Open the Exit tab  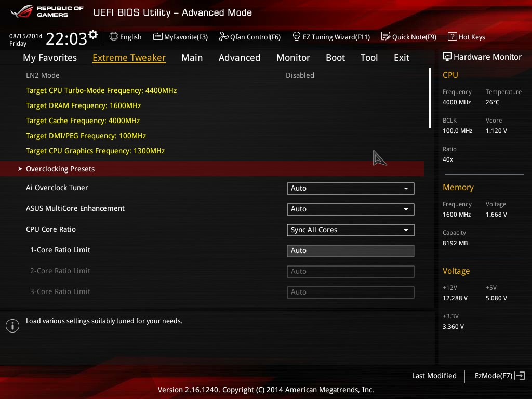402,58
